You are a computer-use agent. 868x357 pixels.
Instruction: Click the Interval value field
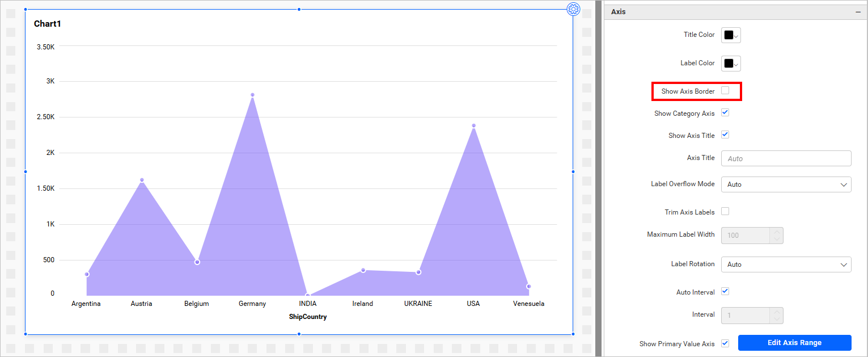pos(746,315)
